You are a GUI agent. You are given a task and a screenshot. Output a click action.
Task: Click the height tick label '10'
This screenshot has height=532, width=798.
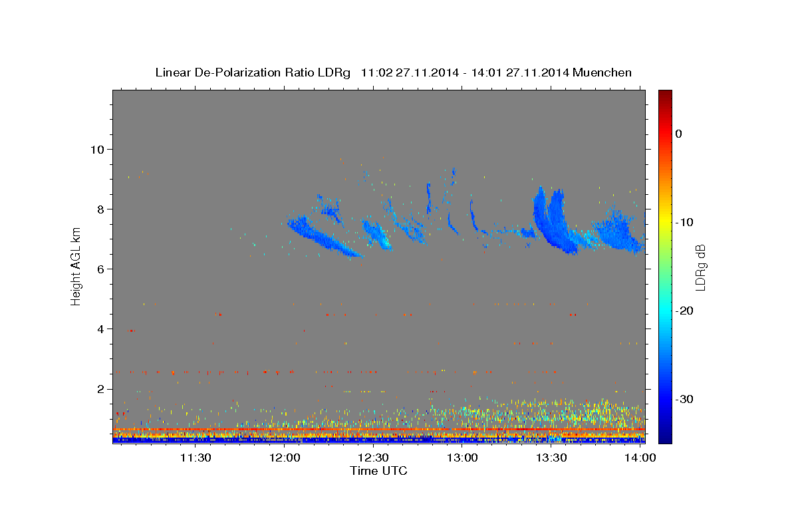(99, 149)
